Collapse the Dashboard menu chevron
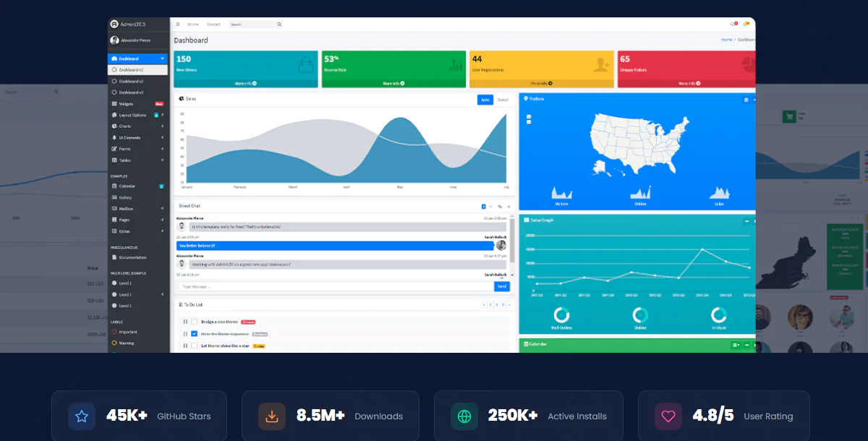 (x=162, y=59)
